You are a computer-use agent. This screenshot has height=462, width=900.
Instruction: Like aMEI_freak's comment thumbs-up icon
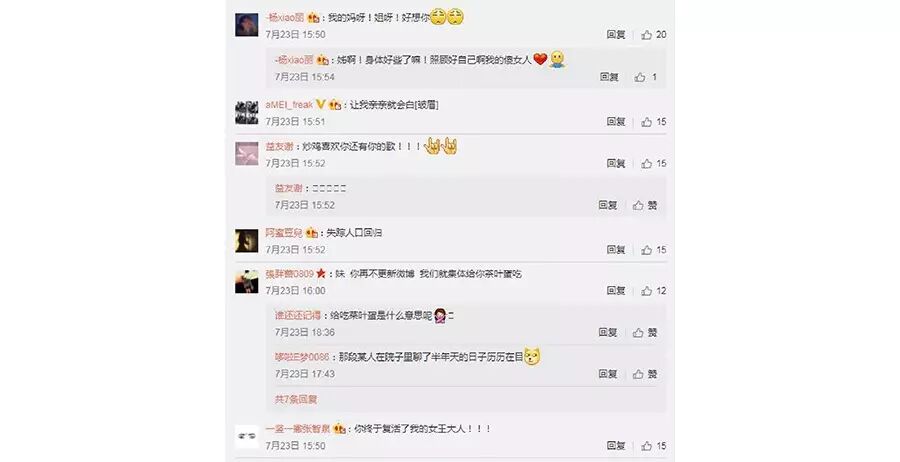(x=646, y=122)
